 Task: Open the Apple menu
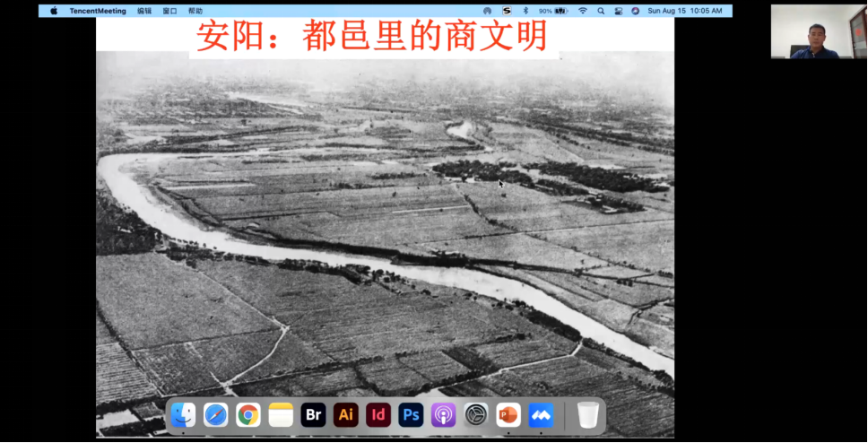(x=54, y=11)
